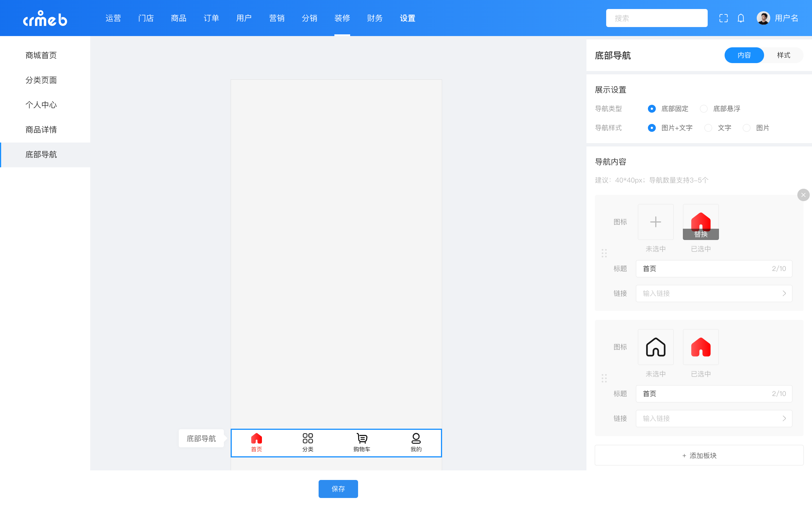Switch to the 样式 tab
This screenshot has height=507, width=812.
coord(783,55)
